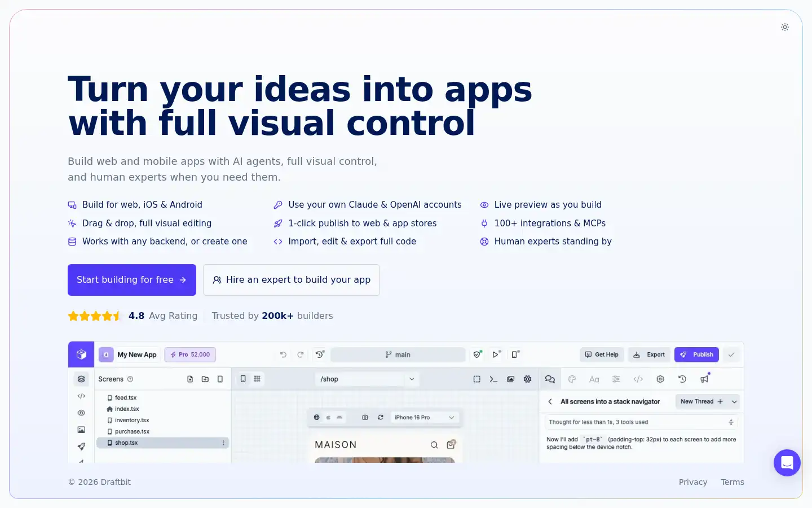The image size is (812, 508).
Task: Open the history tab in right panel
Action: click(x=682, y=379)
